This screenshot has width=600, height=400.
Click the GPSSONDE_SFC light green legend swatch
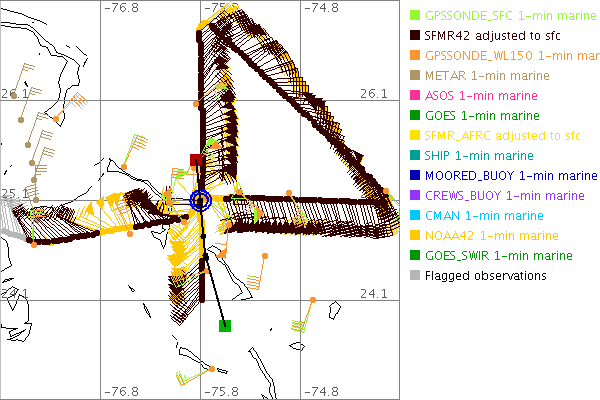tap(415, 16)
